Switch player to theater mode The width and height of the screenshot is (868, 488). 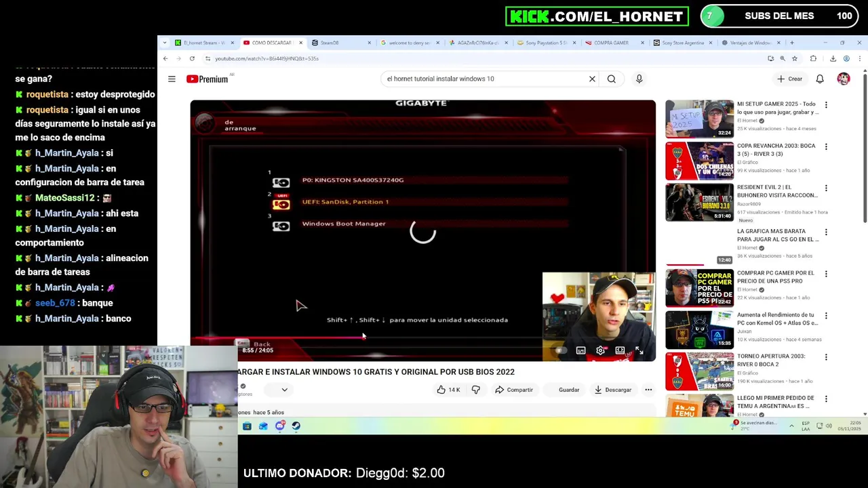(x=620, y=350)
